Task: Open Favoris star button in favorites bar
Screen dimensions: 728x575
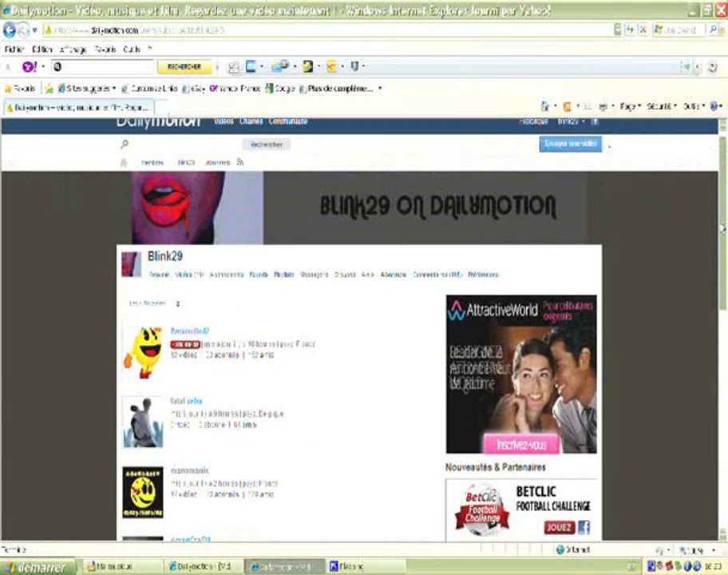Action: pos(20,89)
